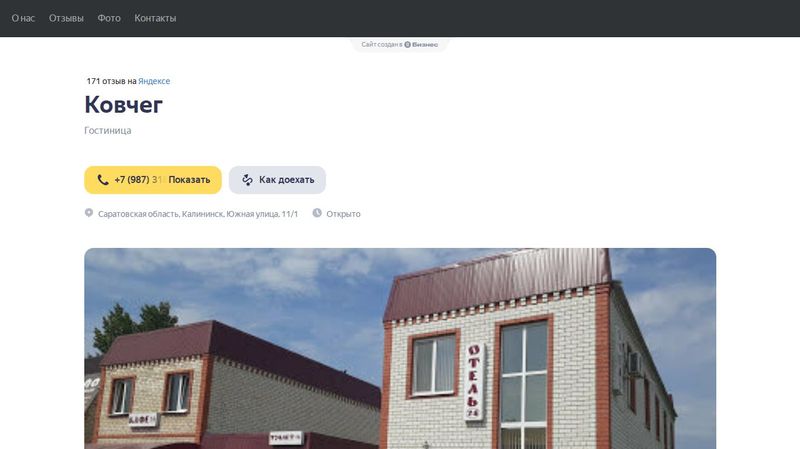The height and width of the screenshot is (449, 800).
Task: Open the hotel building photo
Action: pyautogui.click(x=400, y=348)
